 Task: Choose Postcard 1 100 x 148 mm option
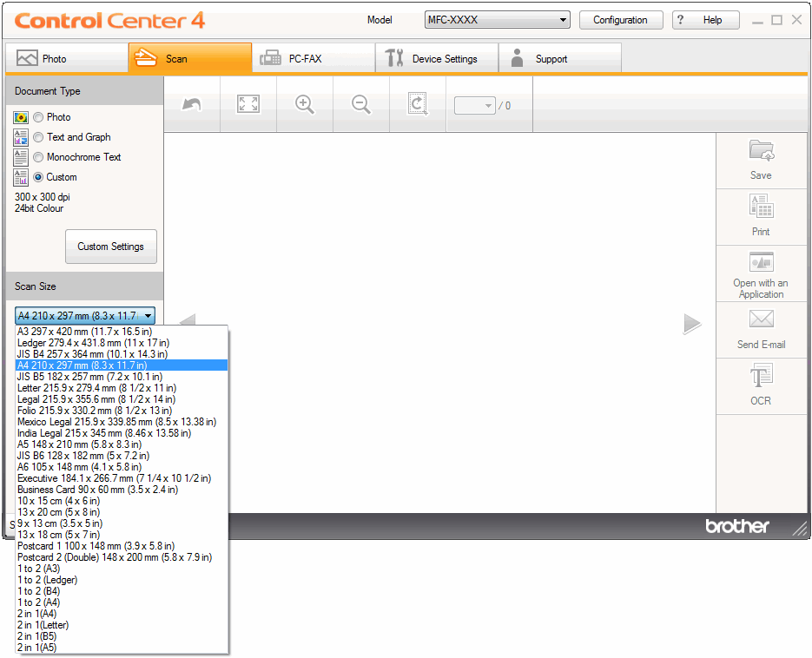coord(122,546)
